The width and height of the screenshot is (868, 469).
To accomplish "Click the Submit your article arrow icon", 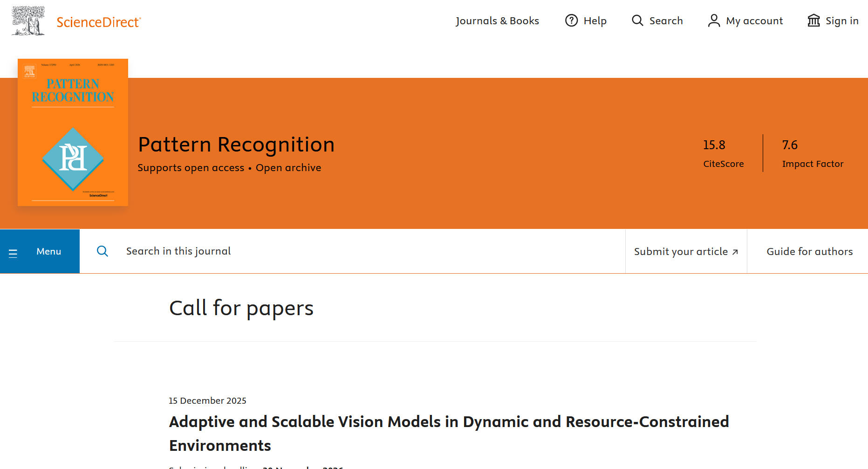I will click(x=735, y=252).
